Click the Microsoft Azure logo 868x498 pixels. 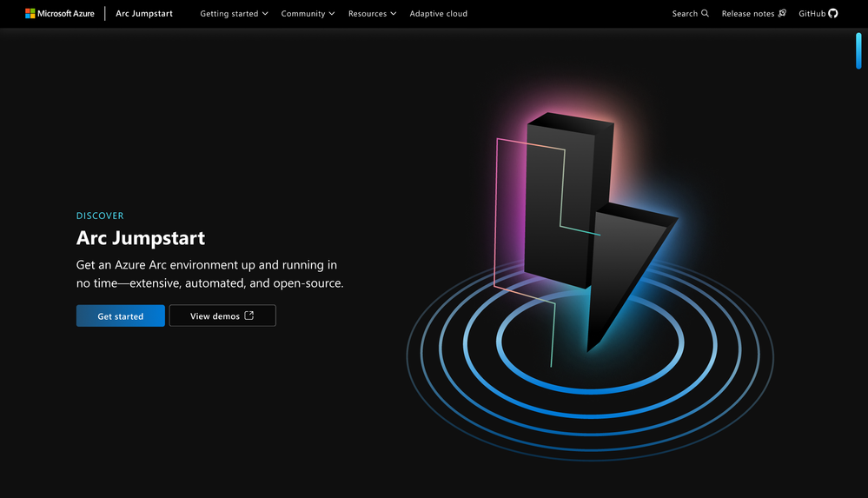coord(60,13)
